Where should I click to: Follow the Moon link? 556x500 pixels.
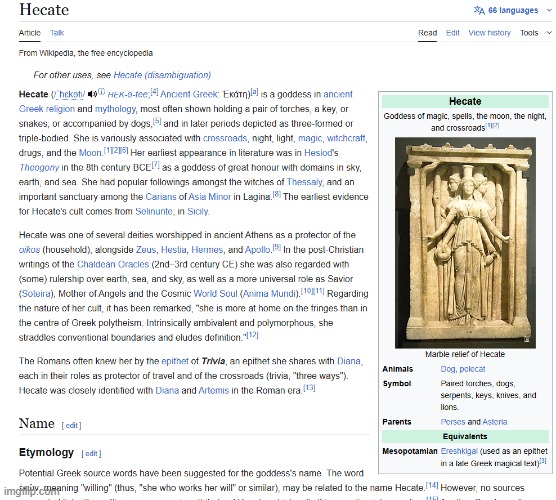[90, 153]
